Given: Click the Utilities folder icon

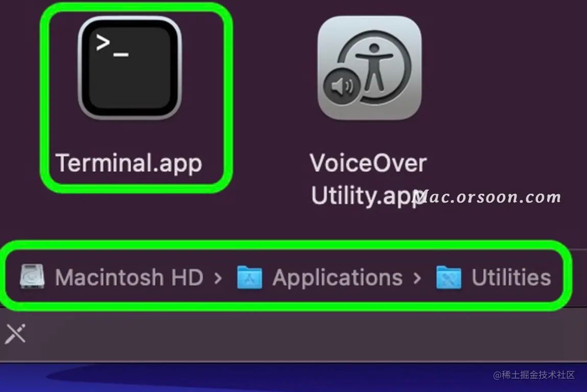Looking at the screenshot, I should pyautogui.click(x=449, y=278).
